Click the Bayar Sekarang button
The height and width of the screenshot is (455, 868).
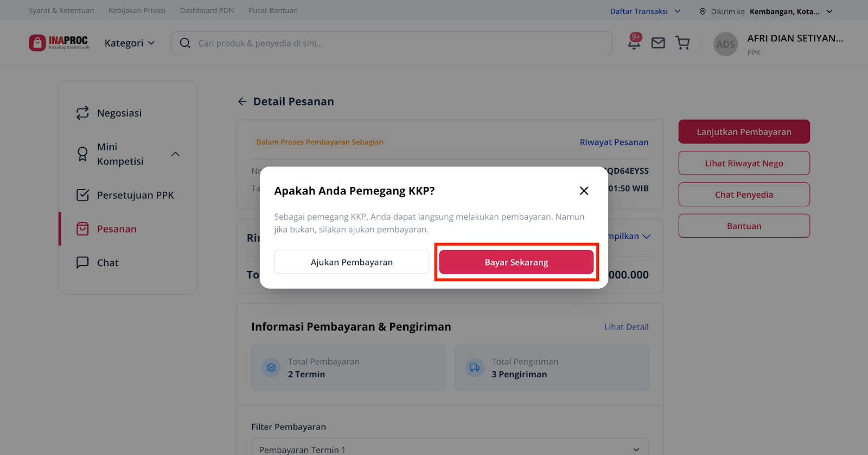(516, 262)
